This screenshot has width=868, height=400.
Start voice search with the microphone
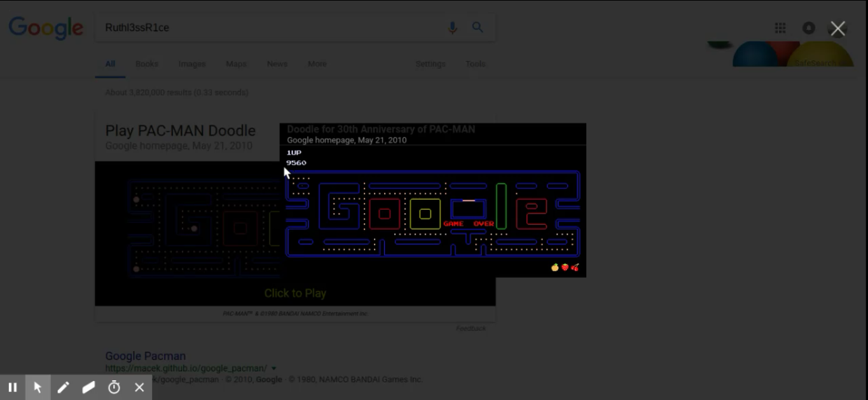pos(453,27)
